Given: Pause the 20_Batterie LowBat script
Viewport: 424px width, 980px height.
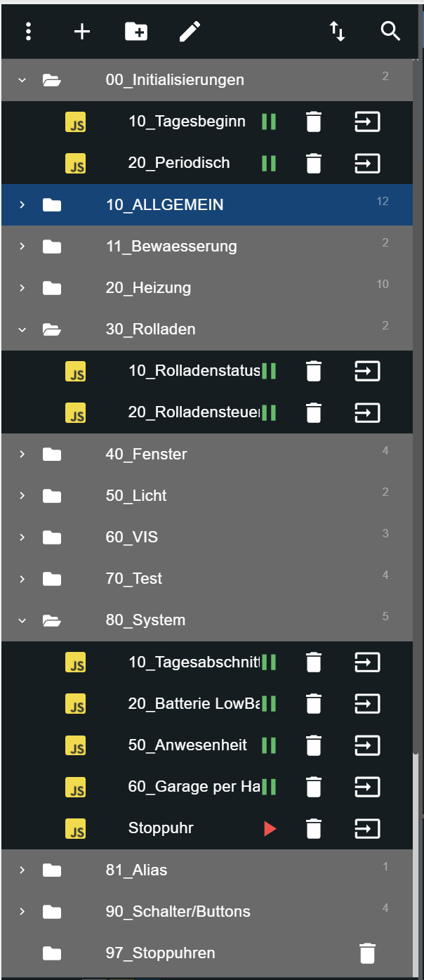Looking at the screenshot, I should 268,704.
